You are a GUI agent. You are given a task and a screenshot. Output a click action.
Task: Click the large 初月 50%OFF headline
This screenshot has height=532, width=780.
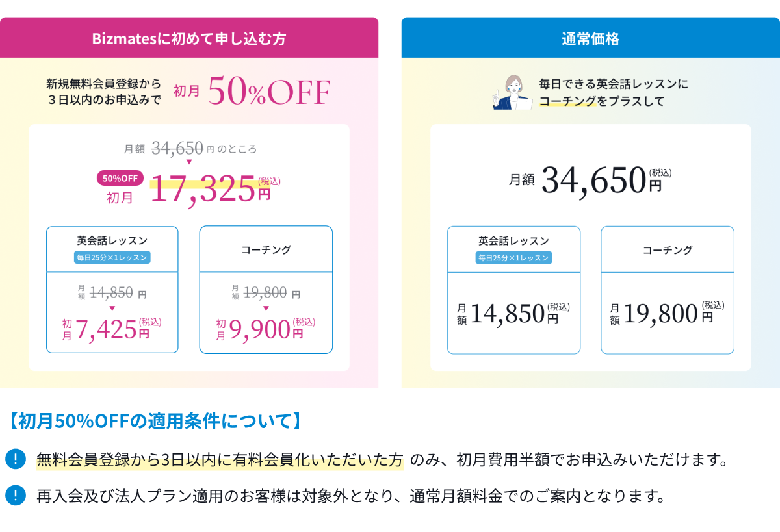click(252, 92)
